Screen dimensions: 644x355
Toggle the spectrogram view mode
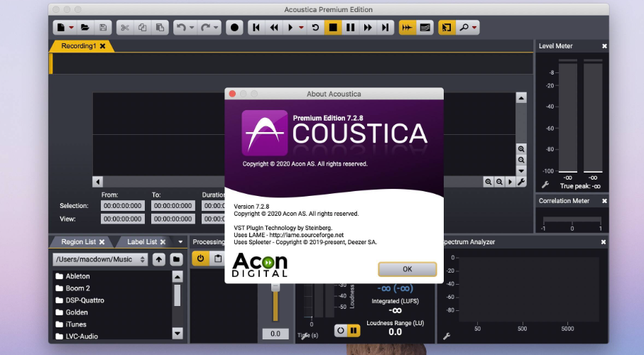(425, 28)
